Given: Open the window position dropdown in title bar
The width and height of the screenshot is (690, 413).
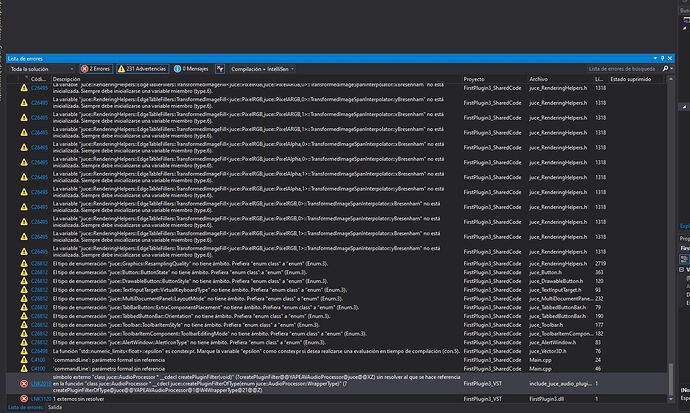Looking at the screenshot, I should pyautogui.click(x=655, y=58).
